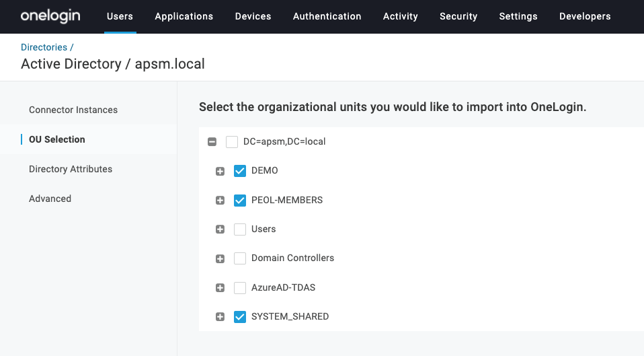Click the SYSTEM_SHARED tree label

pyautogui.click(x=290, y=316)
